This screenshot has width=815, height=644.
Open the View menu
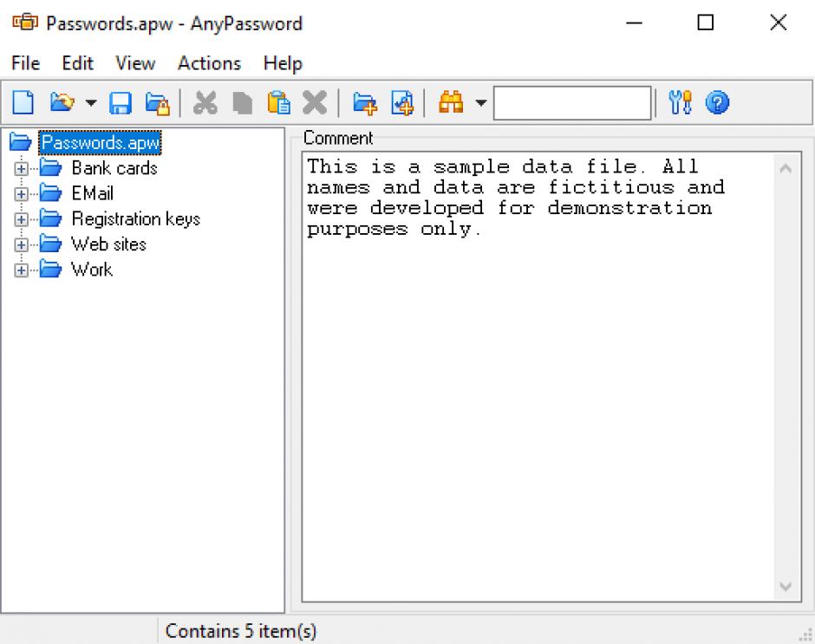pos(135,63)
